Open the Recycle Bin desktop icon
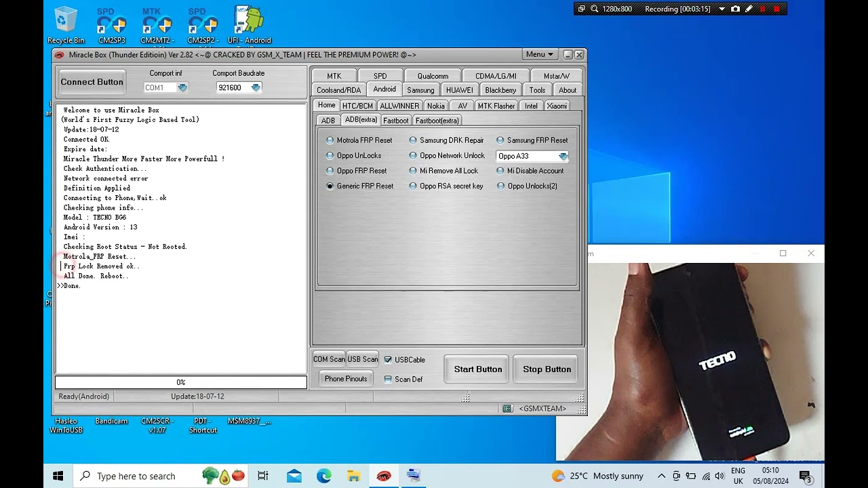The width and height of the screenshot is (868, 488). (66, 25)
